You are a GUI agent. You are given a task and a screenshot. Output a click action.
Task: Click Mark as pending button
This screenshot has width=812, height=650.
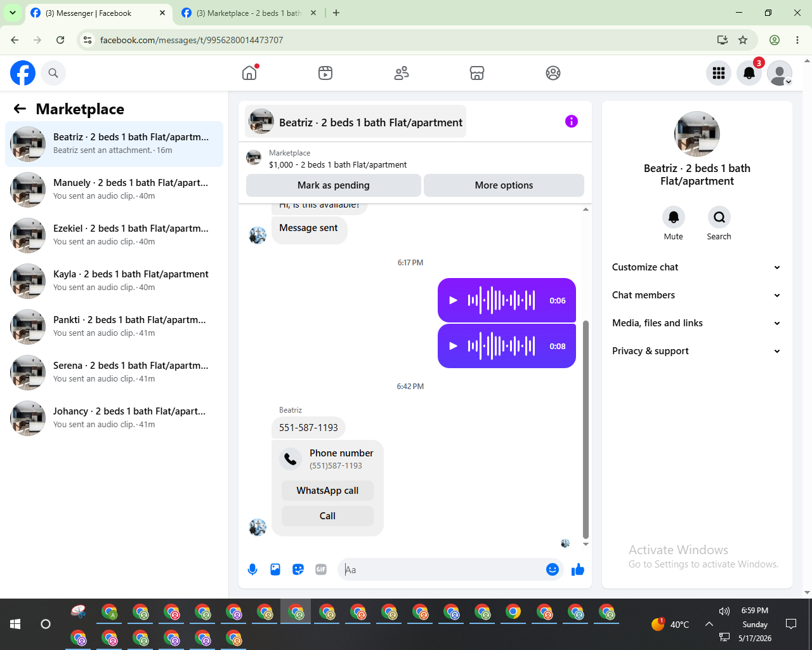pyautogui.click(x=334, y=185)
